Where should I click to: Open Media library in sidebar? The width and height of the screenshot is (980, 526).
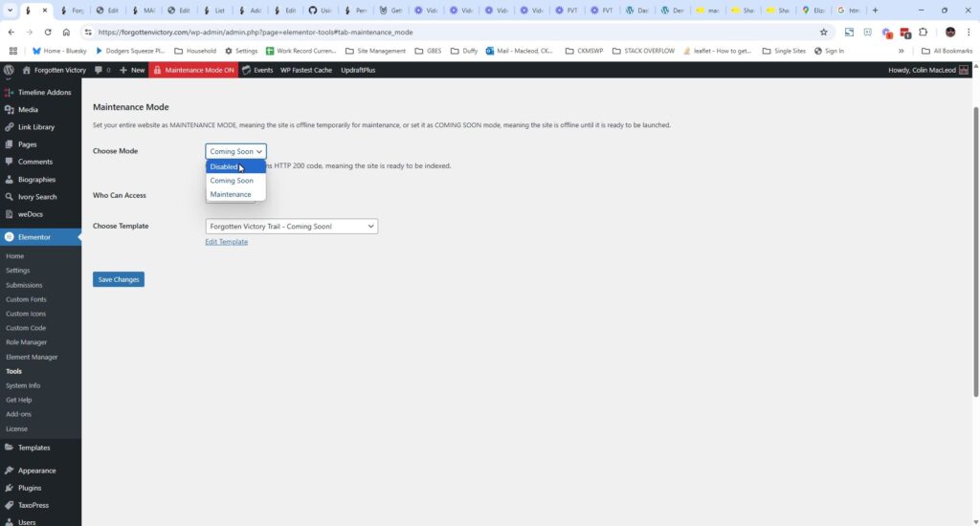pyautogui.click(x=40, y=109)
